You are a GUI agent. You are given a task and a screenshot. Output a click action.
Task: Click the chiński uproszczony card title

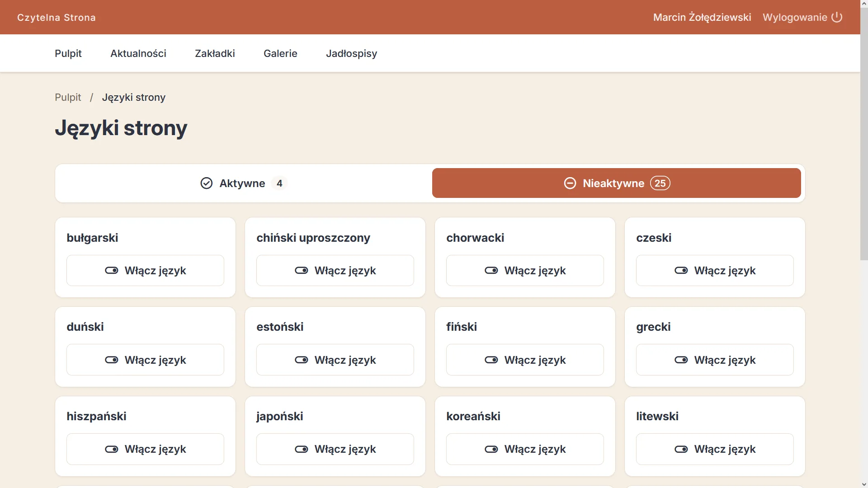point(313,238)
